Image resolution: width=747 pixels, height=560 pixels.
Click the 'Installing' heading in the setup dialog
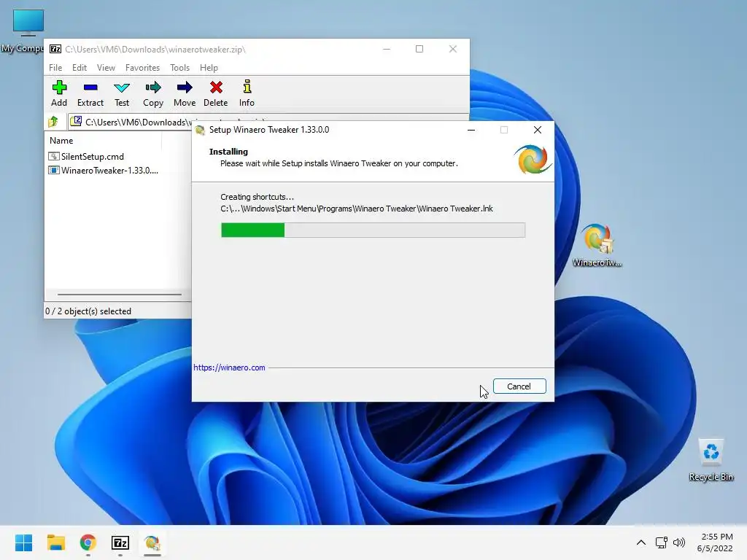[228, 152]
